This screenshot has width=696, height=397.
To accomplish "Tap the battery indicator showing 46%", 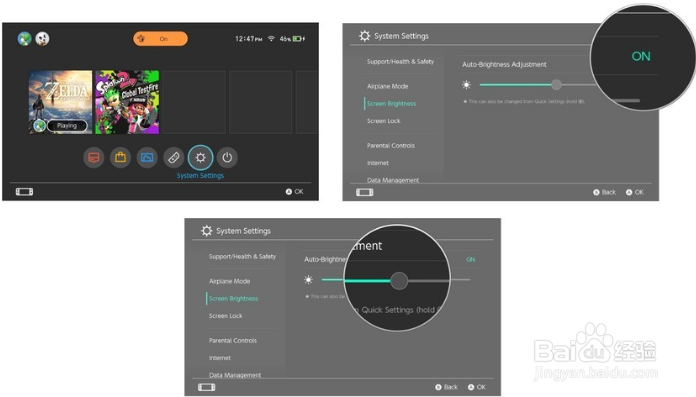I will click(x=292, y=39).
